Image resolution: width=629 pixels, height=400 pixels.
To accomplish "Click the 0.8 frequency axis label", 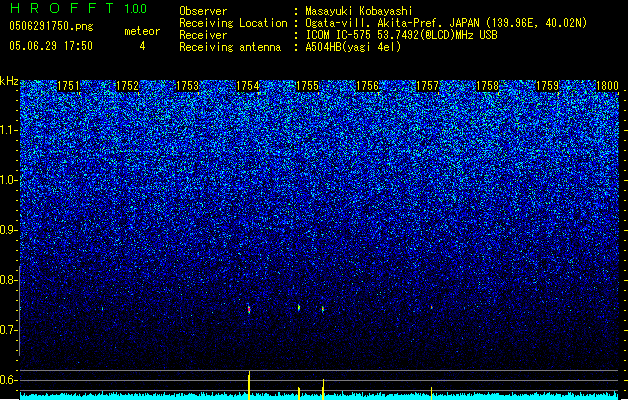I will point(9,280).
